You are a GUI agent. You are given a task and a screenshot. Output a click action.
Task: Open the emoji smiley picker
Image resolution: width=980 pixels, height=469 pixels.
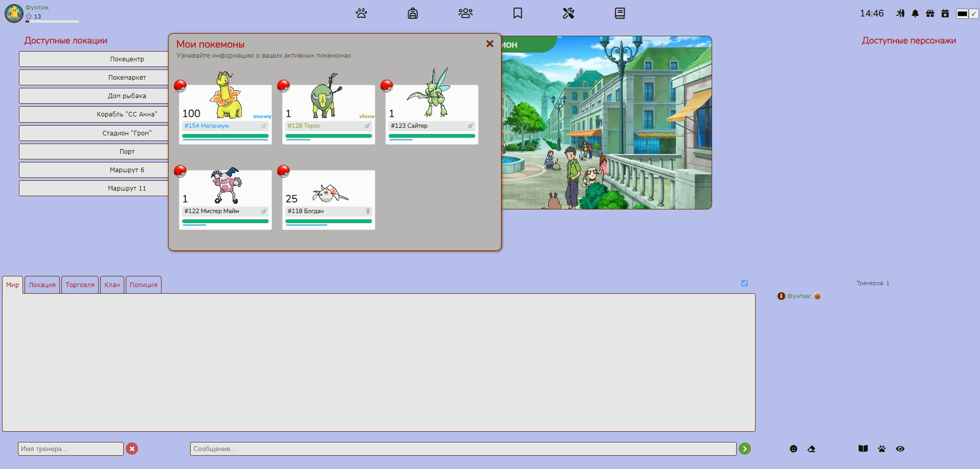793,449
